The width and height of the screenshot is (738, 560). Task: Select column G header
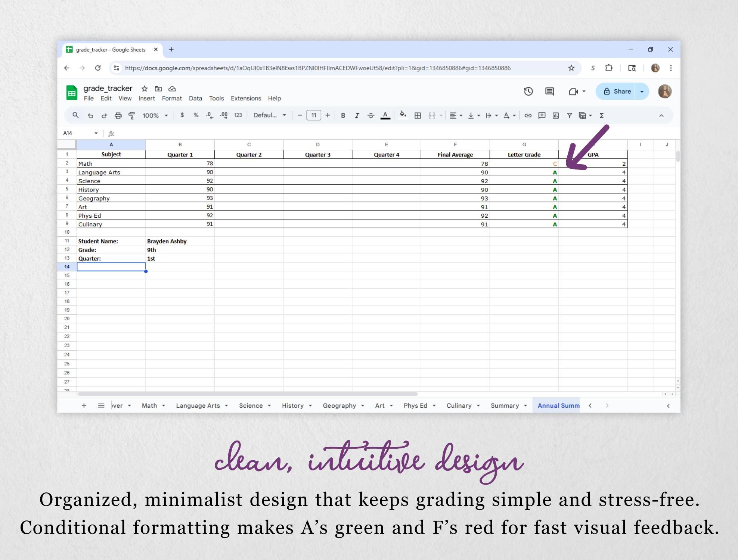[x=524, y=144]
